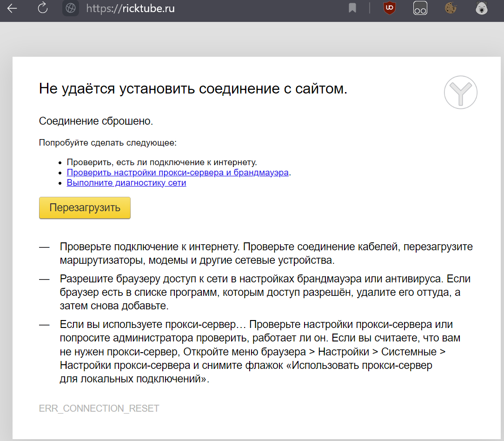Click the "Не удаётся установить соединение" heading
This screenshot has width=504, height=441.
[x=193, y=89]
